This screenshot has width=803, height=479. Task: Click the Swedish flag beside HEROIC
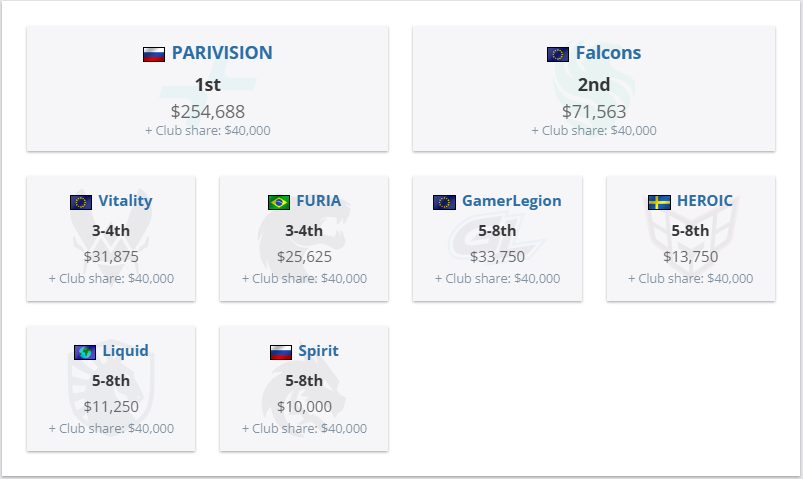tap(659, 202)
